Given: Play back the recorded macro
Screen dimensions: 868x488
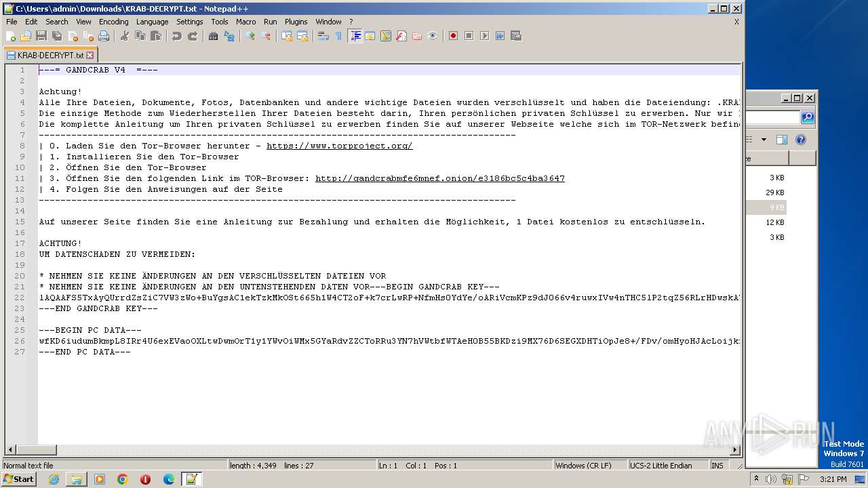Looking at the screenshot, I should [485, 36].
